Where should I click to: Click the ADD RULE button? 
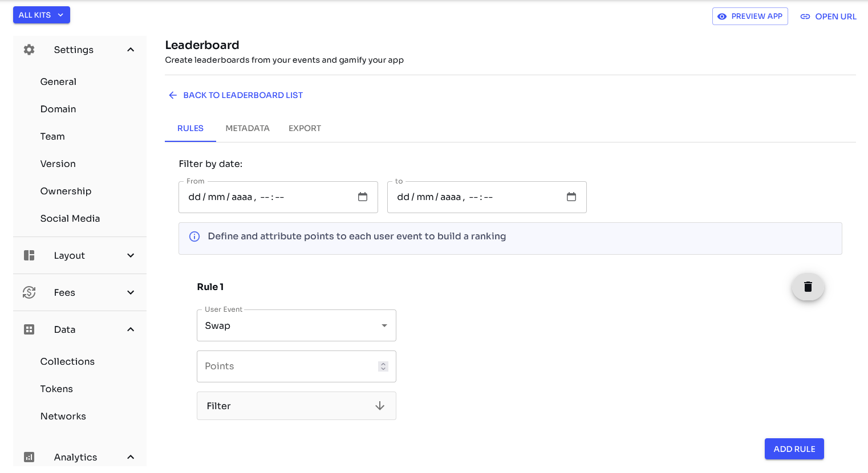[x=794, y=449]
